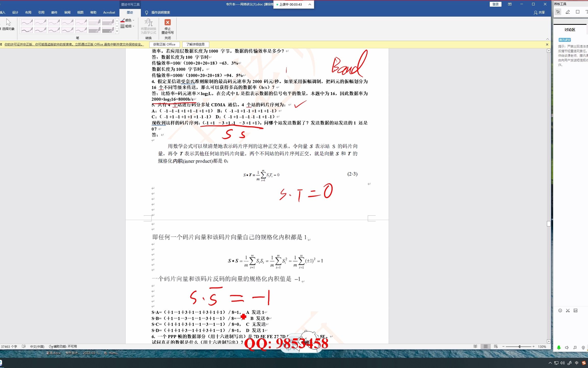The height and width of the screenshot is (368, 588).
Task: Select the rectangle tool in 画板工具 panel
Action: [x=578, y=12]
